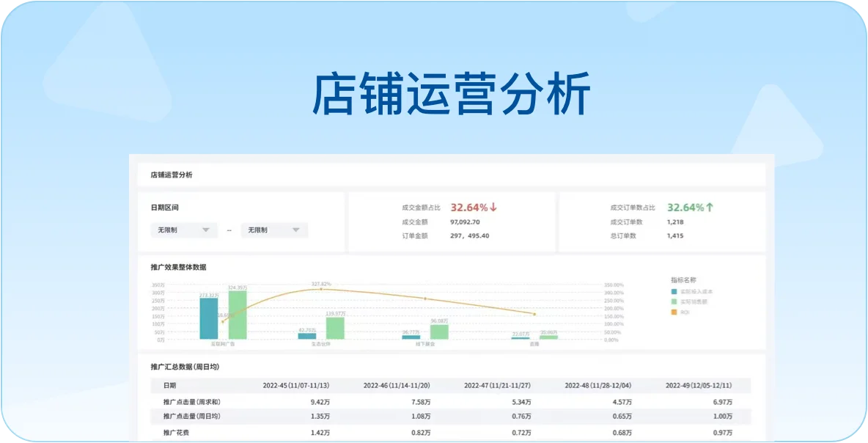This screenshot has width=868, height=443.
Task: Click the arrow on the first date selector
Action: click(x=206, y=230)
